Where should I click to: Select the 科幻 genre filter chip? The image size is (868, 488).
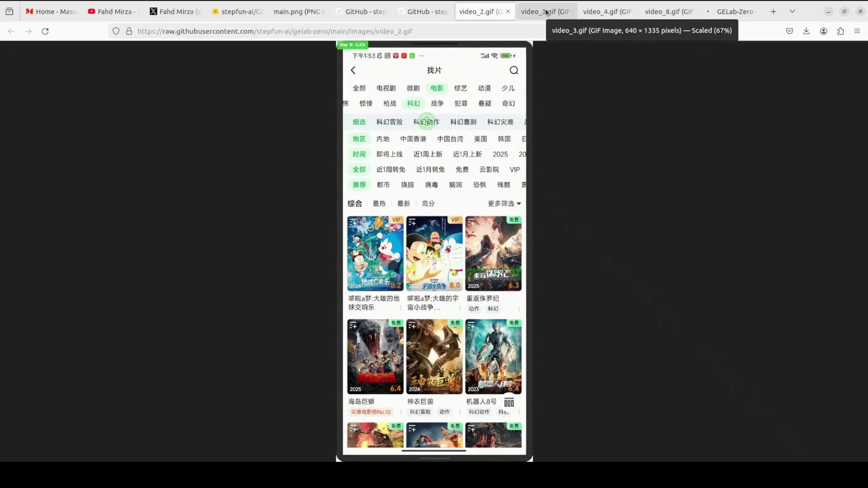coord(412,103)
